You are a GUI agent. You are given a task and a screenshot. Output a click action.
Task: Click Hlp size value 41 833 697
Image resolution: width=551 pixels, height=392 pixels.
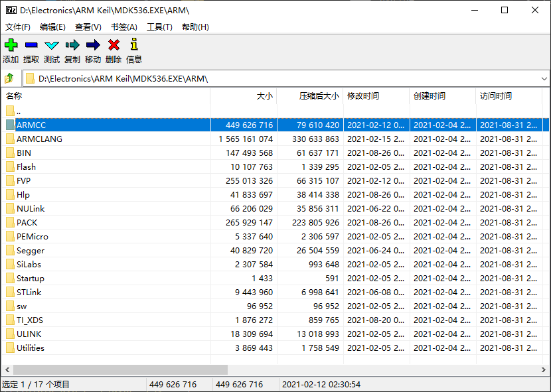tap(252, 195)
